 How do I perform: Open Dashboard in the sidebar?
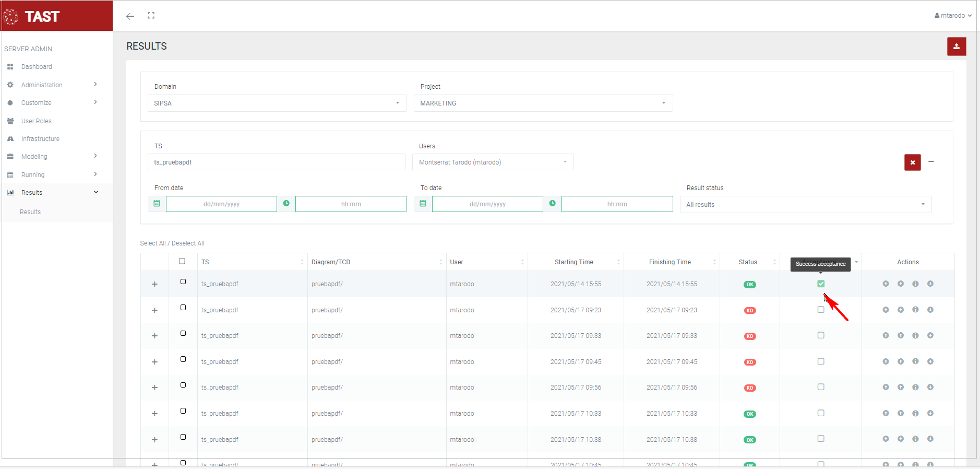pos(37,67)
